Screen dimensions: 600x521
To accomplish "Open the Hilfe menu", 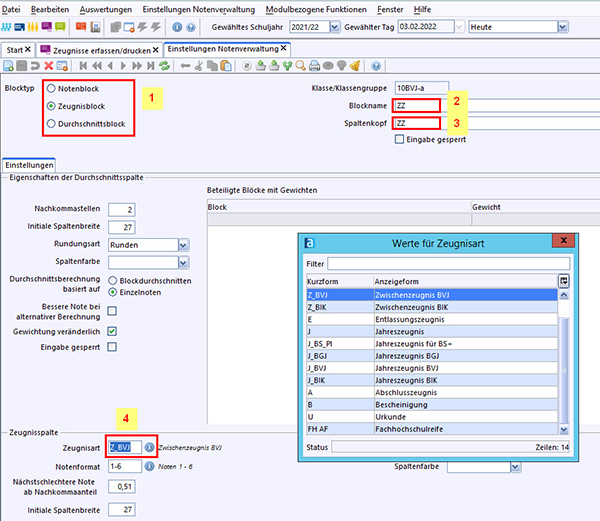I will [422, 9].
